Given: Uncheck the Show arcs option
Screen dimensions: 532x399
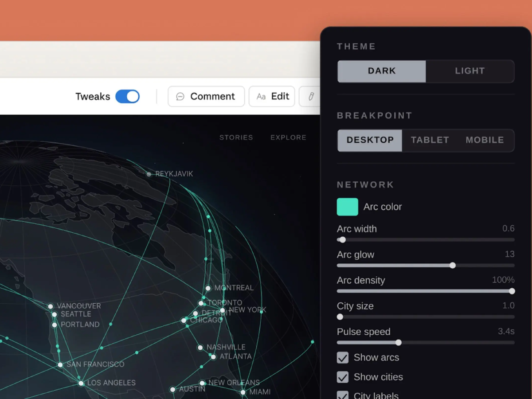Looking at the screenshot, I should (342, 357).
